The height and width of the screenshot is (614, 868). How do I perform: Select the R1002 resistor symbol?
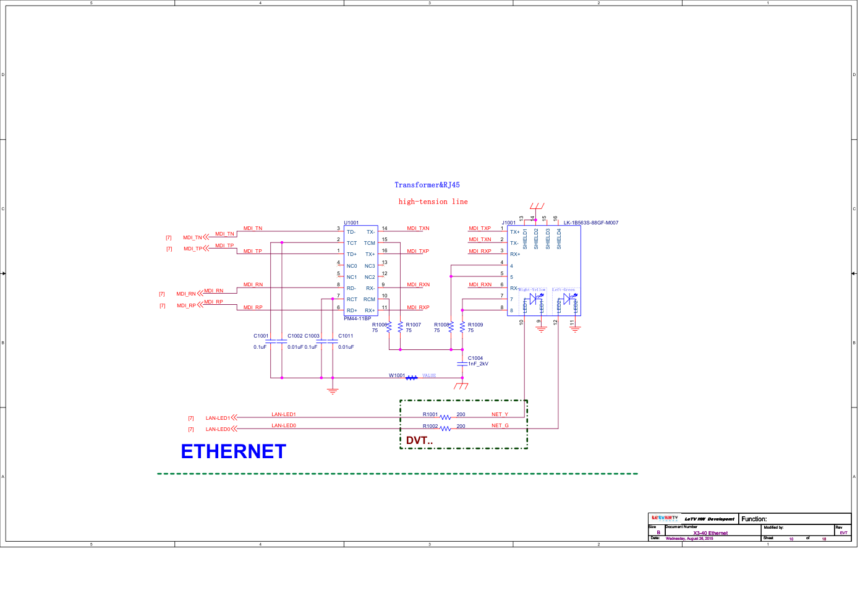pyautogui.click(x=445, y=429)
